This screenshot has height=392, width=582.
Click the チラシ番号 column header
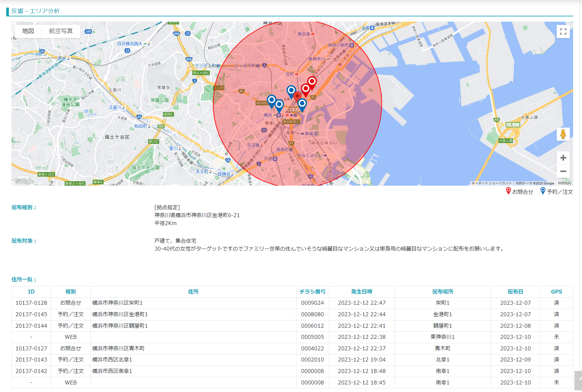313,292
